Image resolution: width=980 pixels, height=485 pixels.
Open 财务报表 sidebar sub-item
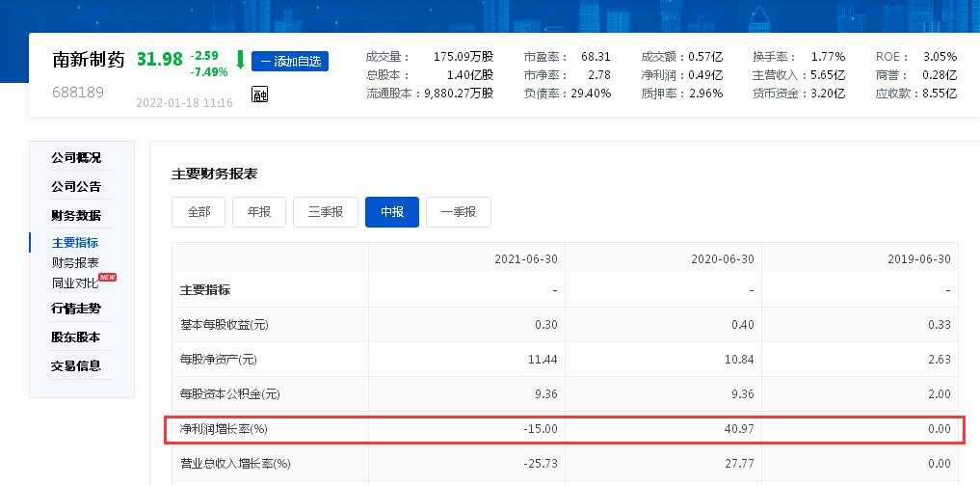tap(75, 263)
